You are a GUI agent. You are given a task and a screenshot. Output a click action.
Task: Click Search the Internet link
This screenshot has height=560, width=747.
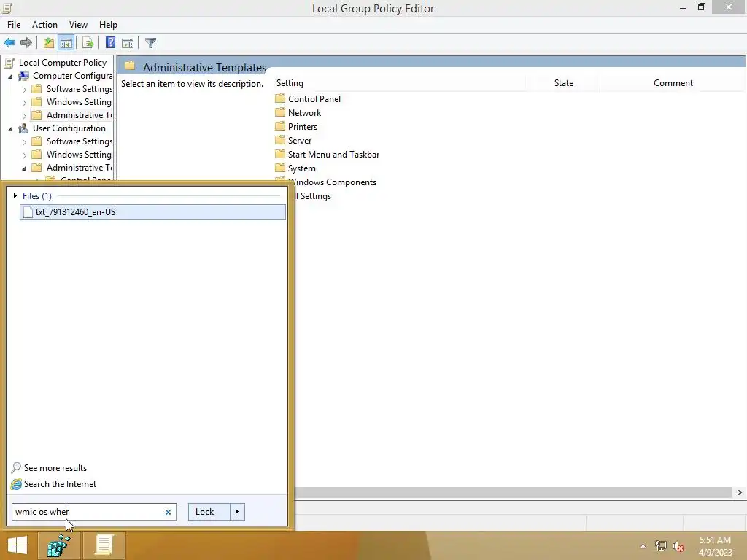60,484
